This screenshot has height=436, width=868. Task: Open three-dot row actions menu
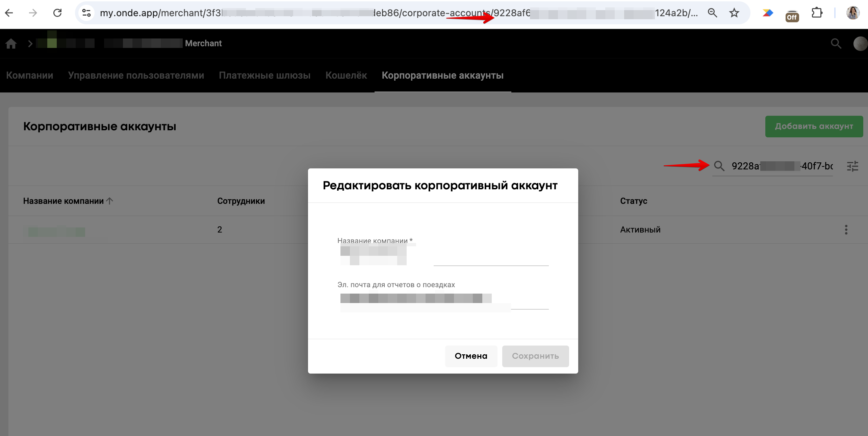(846, 230)
